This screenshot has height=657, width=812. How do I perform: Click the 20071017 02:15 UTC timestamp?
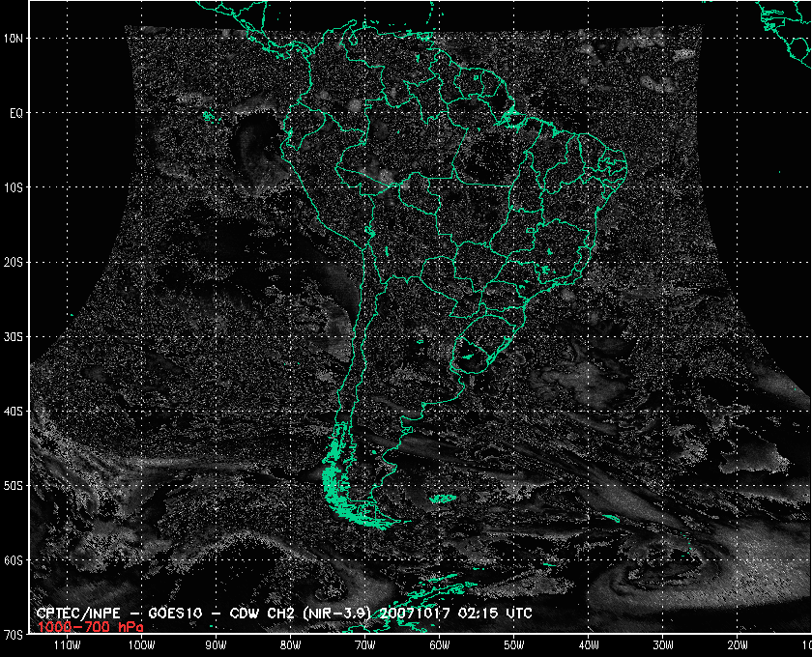click(x=456, y=614)
